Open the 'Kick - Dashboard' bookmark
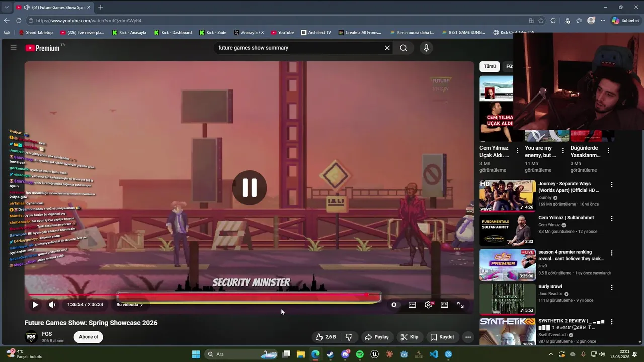 pos(173,32)
